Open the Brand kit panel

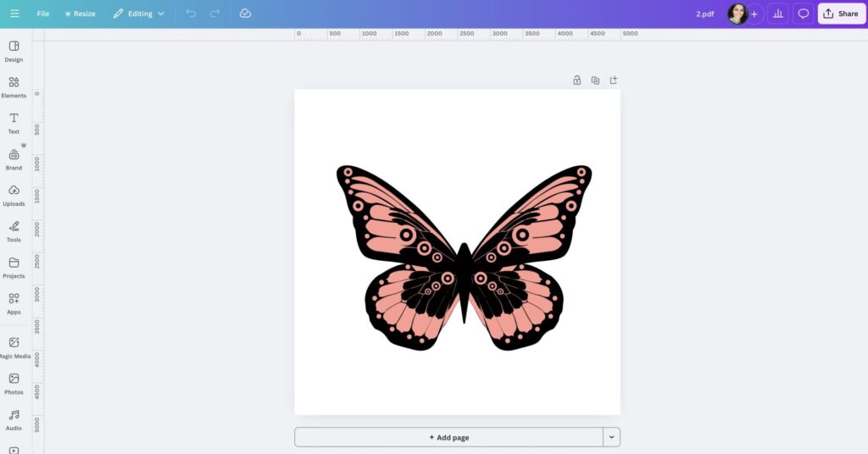point(14,159)
